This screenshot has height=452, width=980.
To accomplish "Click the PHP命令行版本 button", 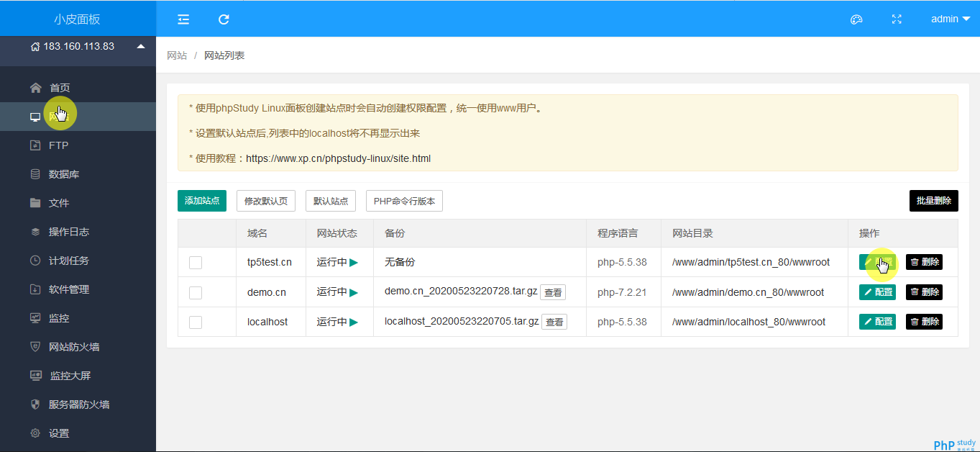I will [x=404, y=201].
